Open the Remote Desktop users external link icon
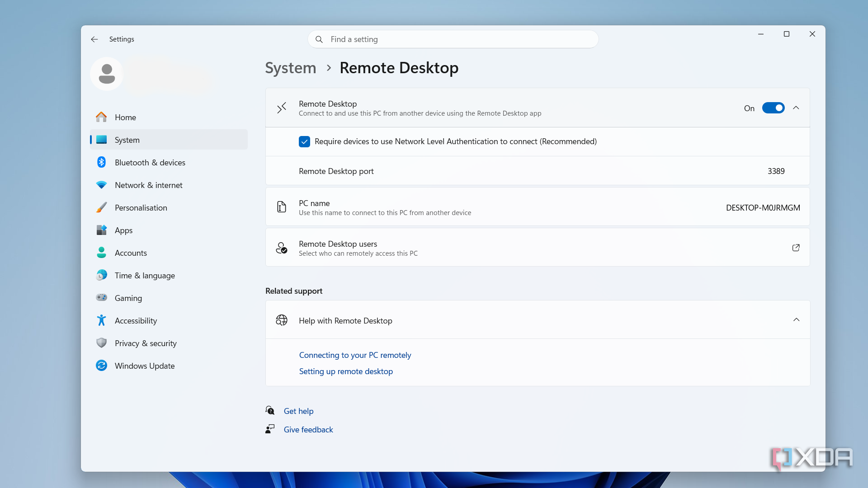The image size is (868, 488). click(x=796, y=248)
